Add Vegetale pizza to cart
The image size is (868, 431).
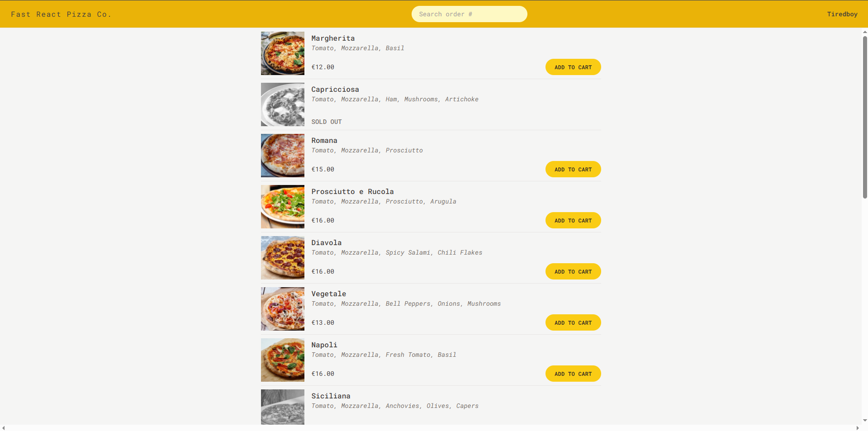(573, 322)
